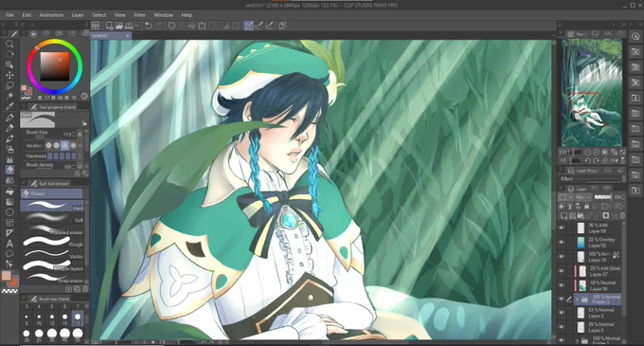
Task: Expand the Hardness options arrow
Action: (80, 156)
